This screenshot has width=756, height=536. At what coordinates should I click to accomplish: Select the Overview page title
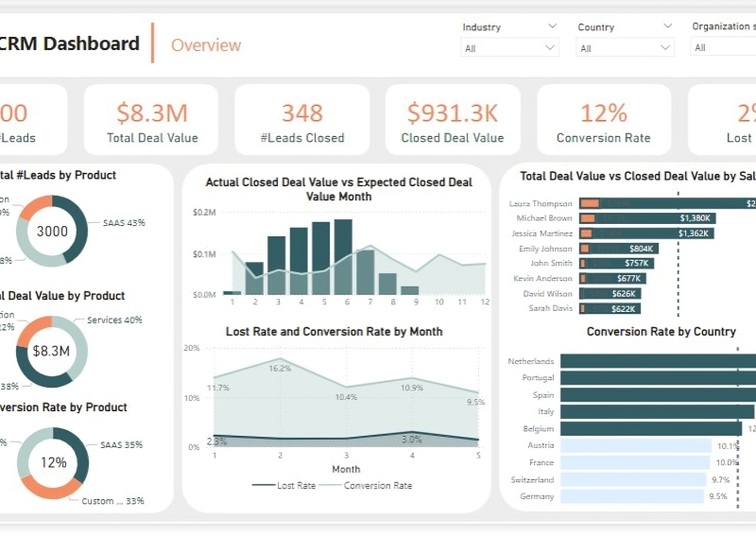point(206,44)
